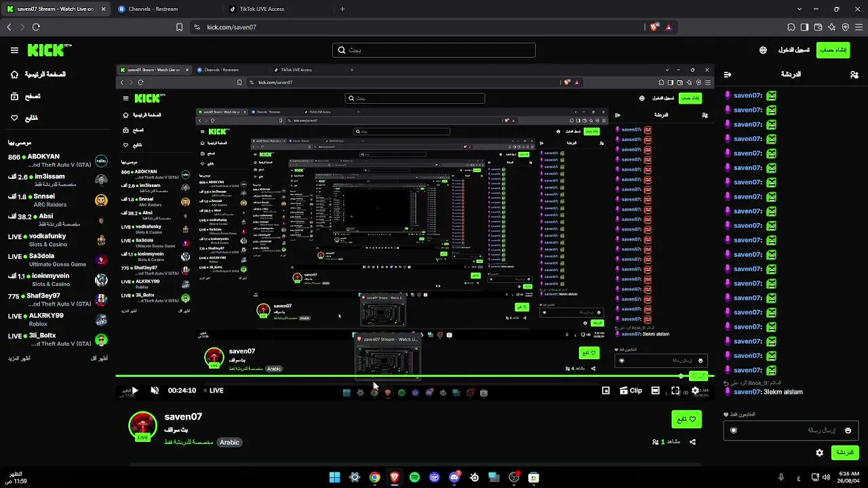This screenshot has height=488, width=868.
Task: Open the language globe selector
Action: [763, 50]
